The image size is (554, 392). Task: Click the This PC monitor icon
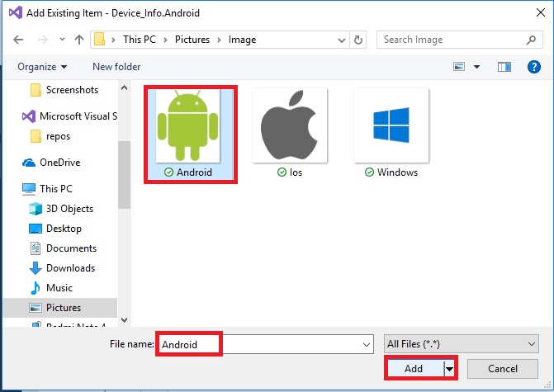pyautogui.click(x=29, y=189)
